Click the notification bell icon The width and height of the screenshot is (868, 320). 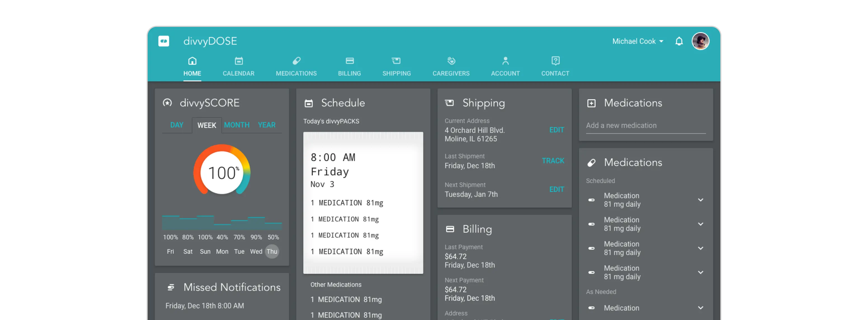(x=678, y=41)
